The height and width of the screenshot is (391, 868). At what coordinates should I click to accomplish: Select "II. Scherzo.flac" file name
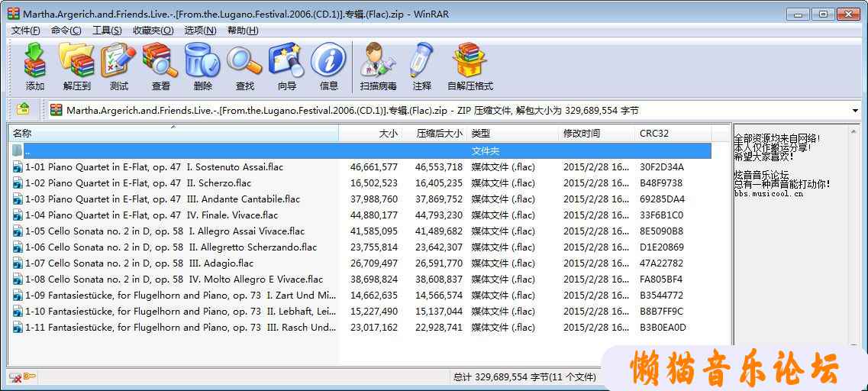point(138,183)
